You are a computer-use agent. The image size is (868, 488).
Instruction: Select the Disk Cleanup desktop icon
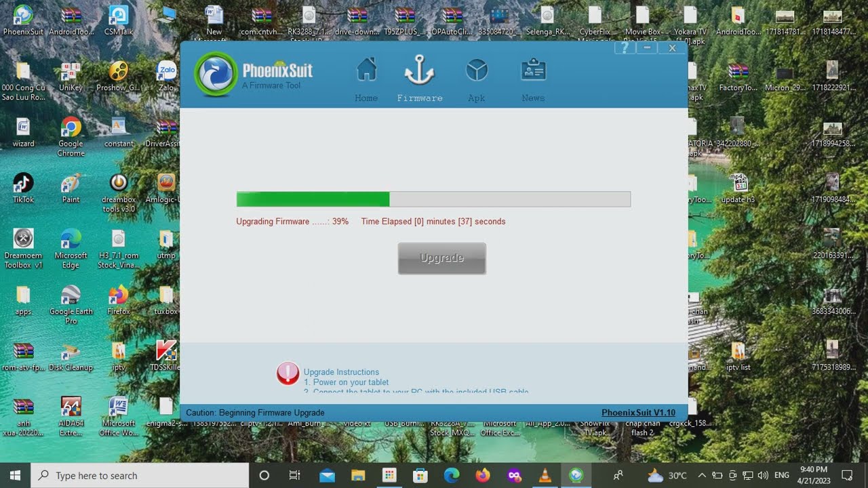click(x=71, y=357)
